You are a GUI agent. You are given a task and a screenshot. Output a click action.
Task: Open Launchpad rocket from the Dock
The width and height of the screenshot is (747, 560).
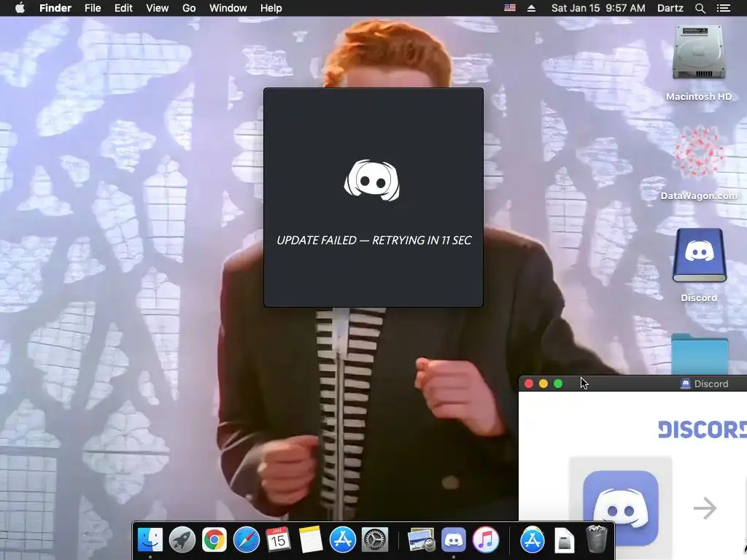[182, 540]
